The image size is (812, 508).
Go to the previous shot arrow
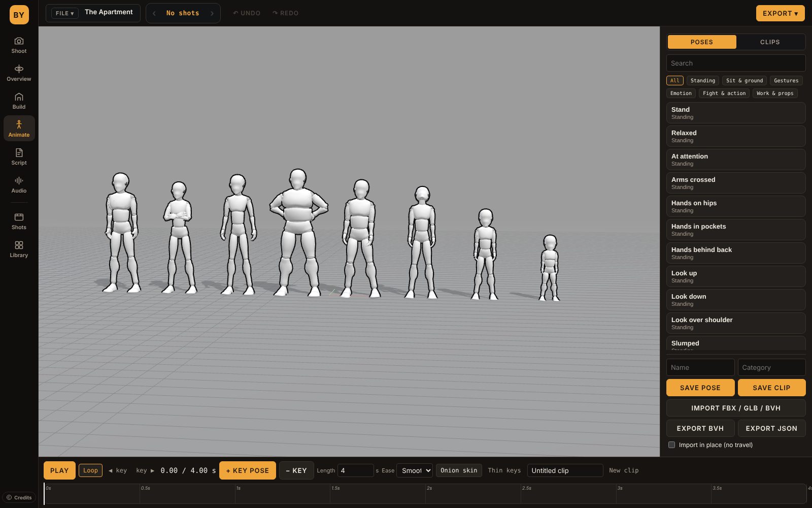point(154,13)
